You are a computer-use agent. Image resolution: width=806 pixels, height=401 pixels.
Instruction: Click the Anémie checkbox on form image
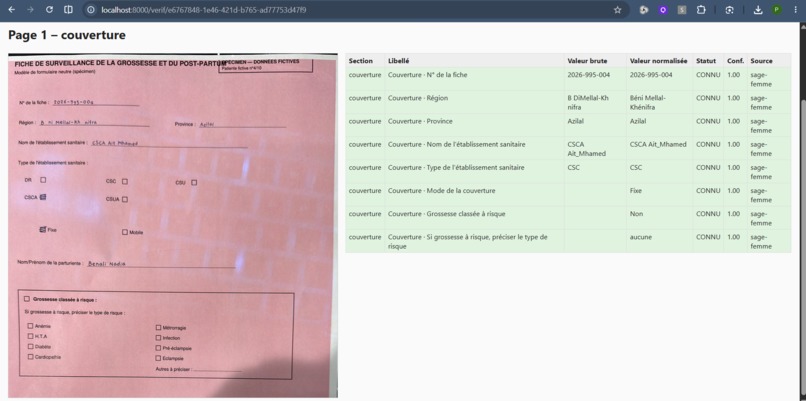pos(30,326)
